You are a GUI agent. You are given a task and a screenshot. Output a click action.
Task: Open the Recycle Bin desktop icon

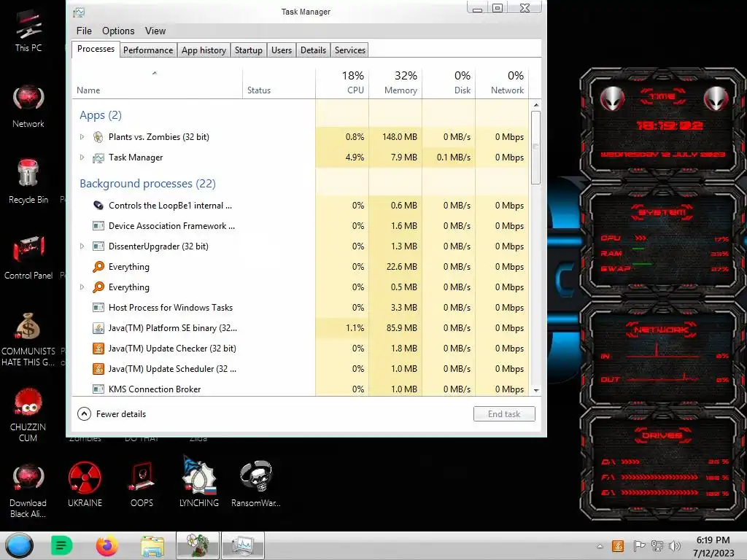28,182
